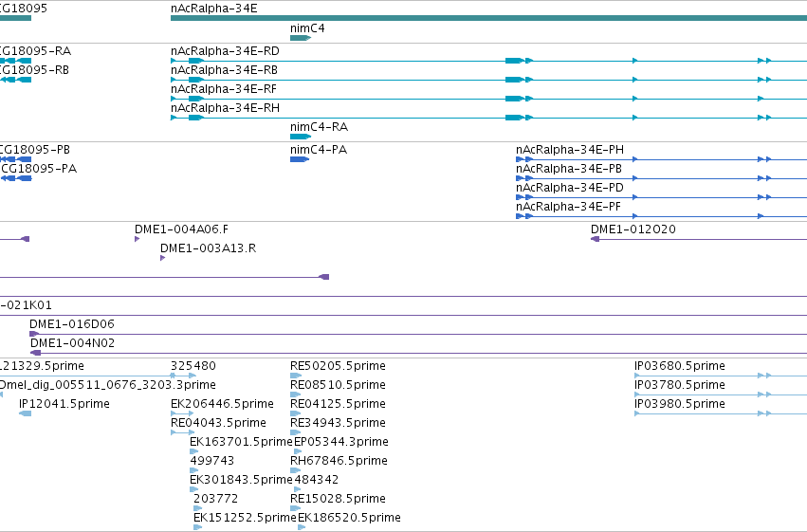Select the DME1-004A06.F feature
The image size is (807, 532).
coord(137,239)
